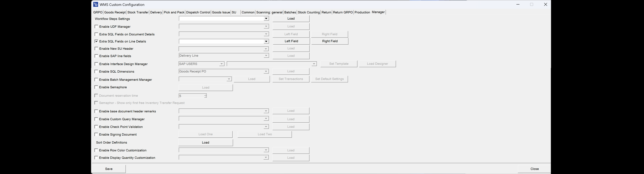The height and width of the screenshot is (174, 644).
Task: Save the configuration
Action: (x=109, y=169)
